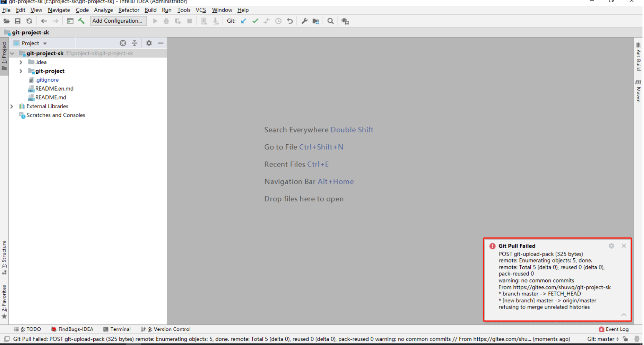Open Search Everywhere magnifier icon
The width and height of the screenshot is (644, 345).
click(331, 21)
